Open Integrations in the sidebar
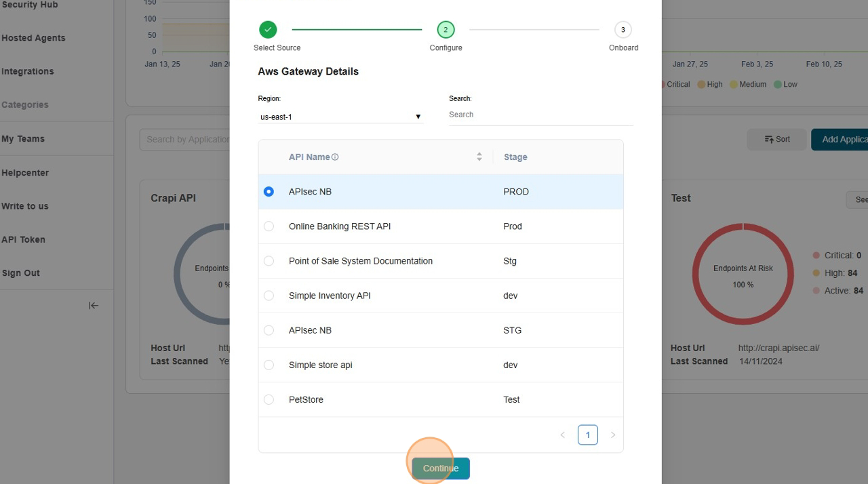 28,71
